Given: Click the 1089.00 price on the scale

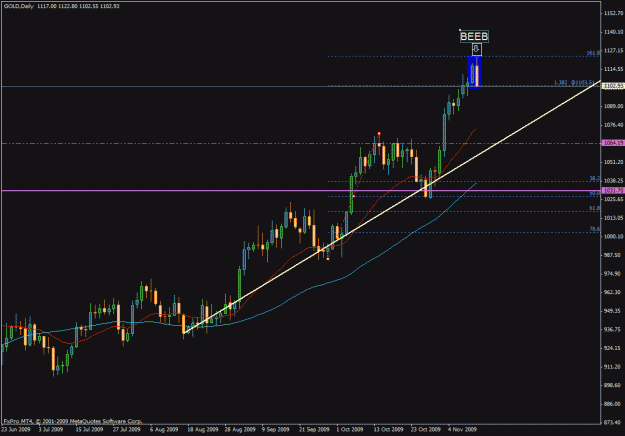Looking at the screenshot, I should click(613, 106).
